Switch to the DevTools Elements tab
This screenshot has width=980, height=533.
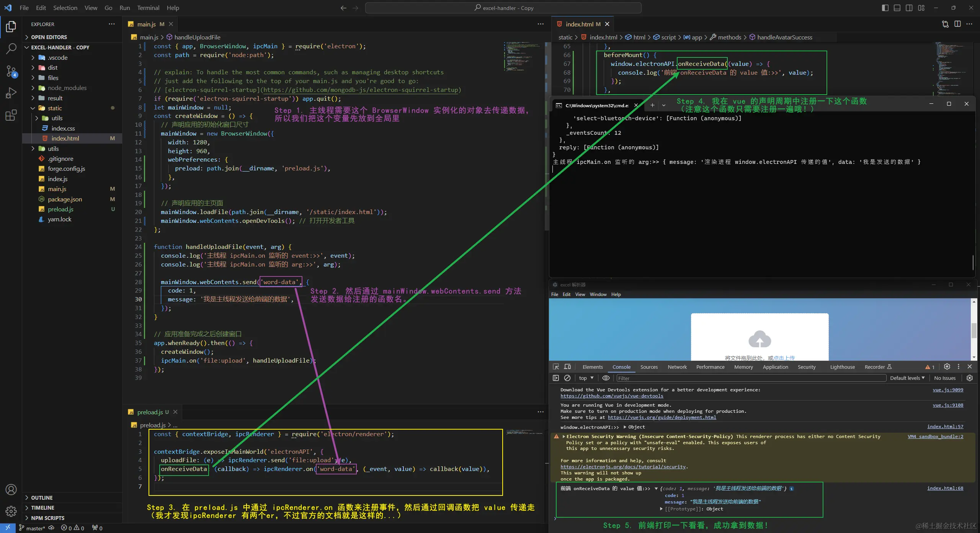pos(593,367)
